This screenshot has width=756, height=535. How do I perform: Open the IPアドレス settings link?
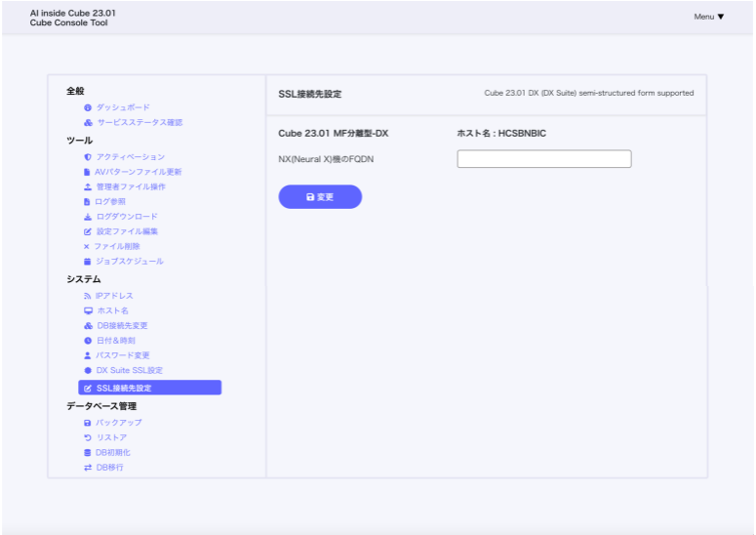(x=114, y=296)
